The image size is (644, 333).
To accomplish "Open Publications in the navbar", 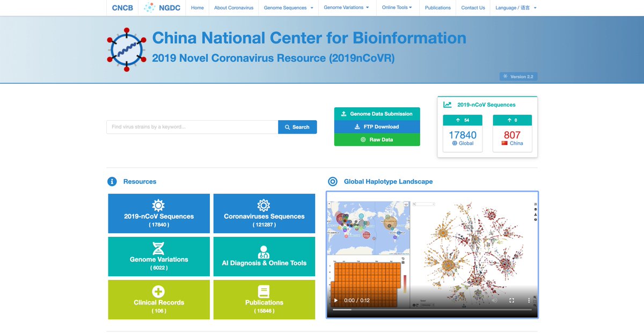I will click(x=438, y=8).
